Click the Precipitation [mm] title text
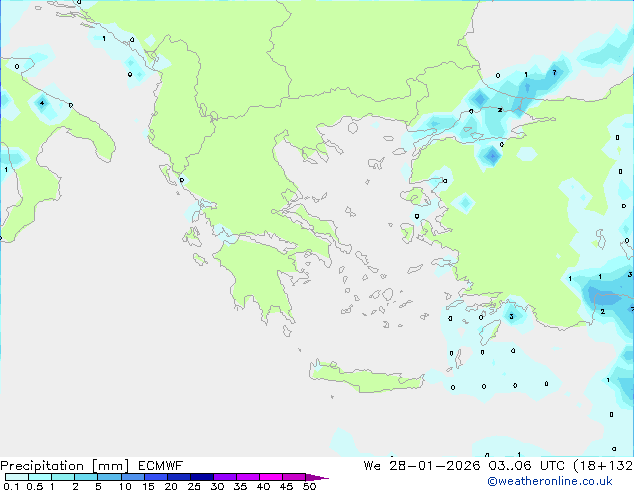This screenshot has width=634, height=490. pyautogui.click(x=65, y=466)
